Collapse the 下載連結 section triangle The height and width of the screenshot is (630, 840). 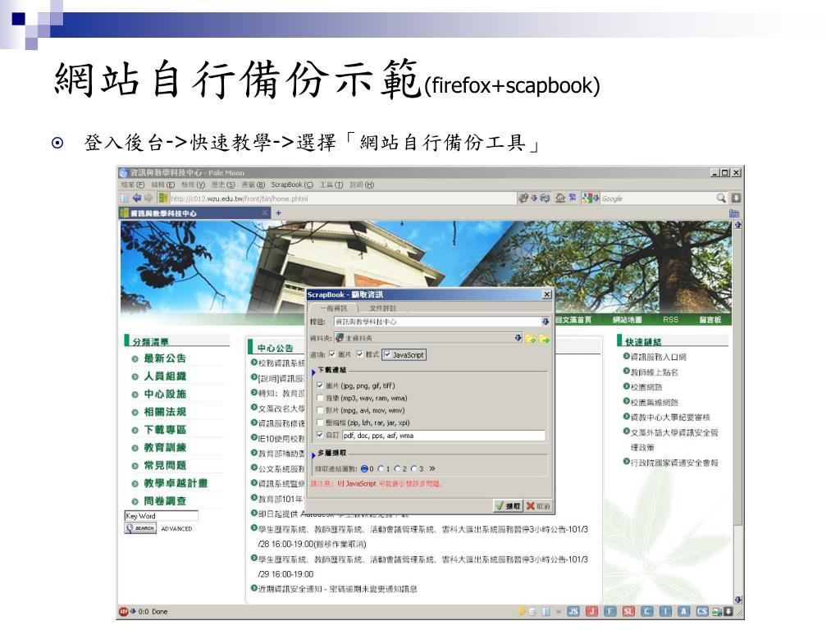pos(313,372)
